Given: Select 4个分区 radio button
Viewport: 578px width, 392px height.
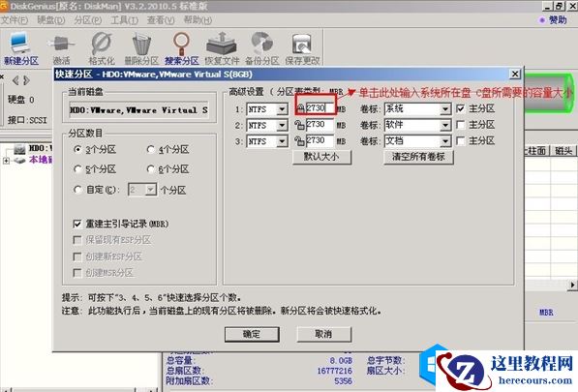Looking at the screenshot, I should (x=150, y=149).
